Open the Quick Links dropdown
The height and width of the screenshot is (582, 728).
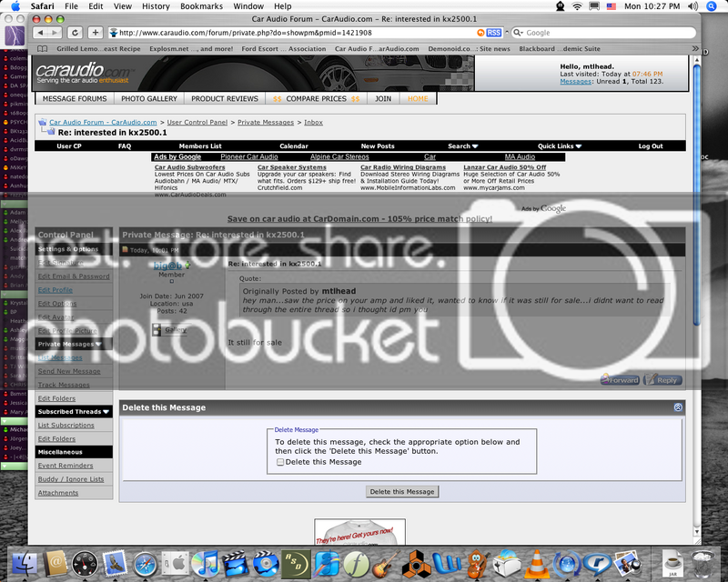560,145
